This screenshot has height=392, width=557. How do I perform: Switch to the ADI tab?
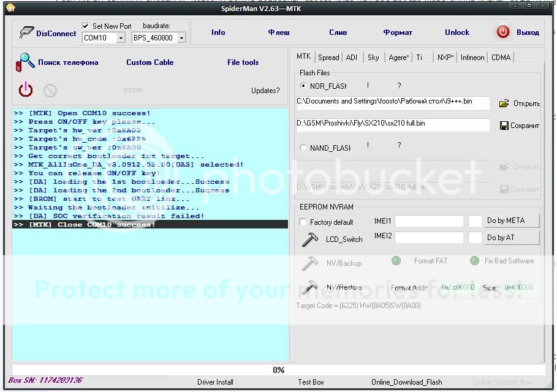pyautogui.click(x=352, y=57)
